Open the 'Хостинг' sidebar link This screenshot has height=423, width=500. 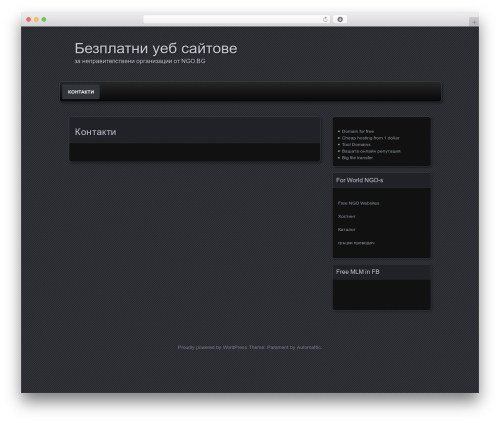[346, 217]
